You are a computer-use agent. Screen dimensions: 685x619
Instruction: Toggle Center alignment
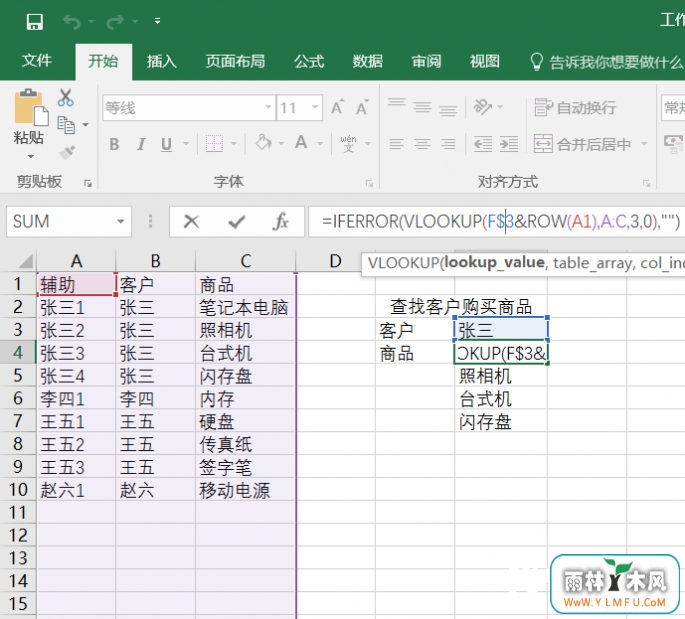422,144
